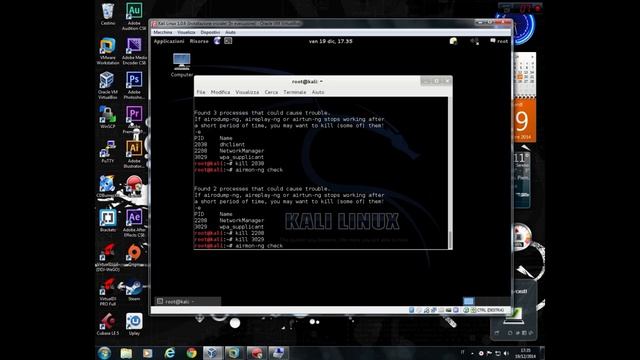Launch Adobe Illustrator desktop shortcut

pos(134,153)
